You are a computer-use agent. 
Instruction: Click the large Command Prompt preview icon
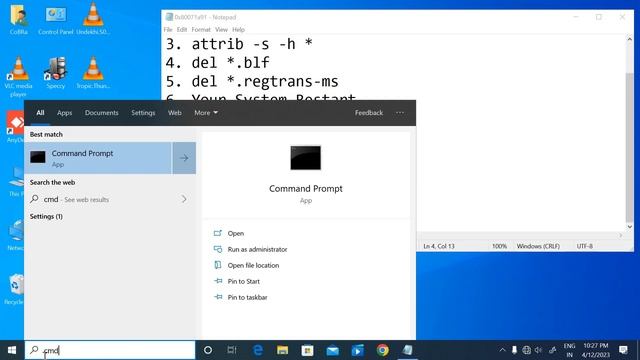(x=306, y=158)
